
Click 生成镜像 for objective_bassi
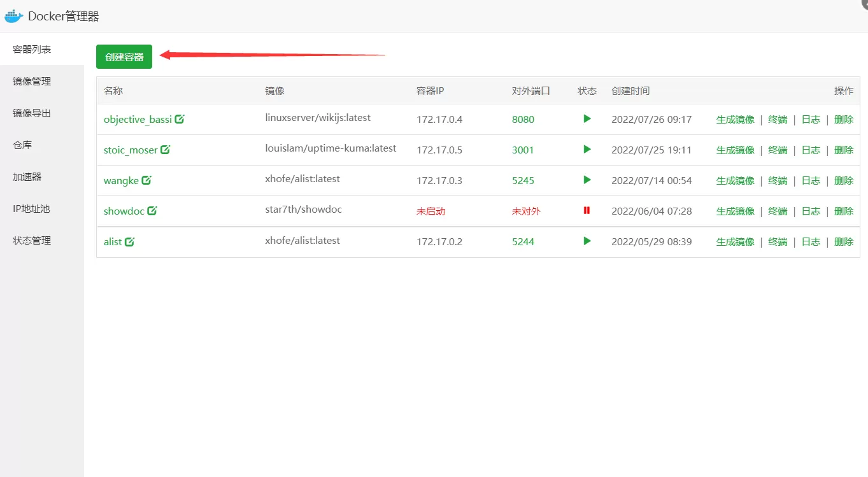[736, 120]
